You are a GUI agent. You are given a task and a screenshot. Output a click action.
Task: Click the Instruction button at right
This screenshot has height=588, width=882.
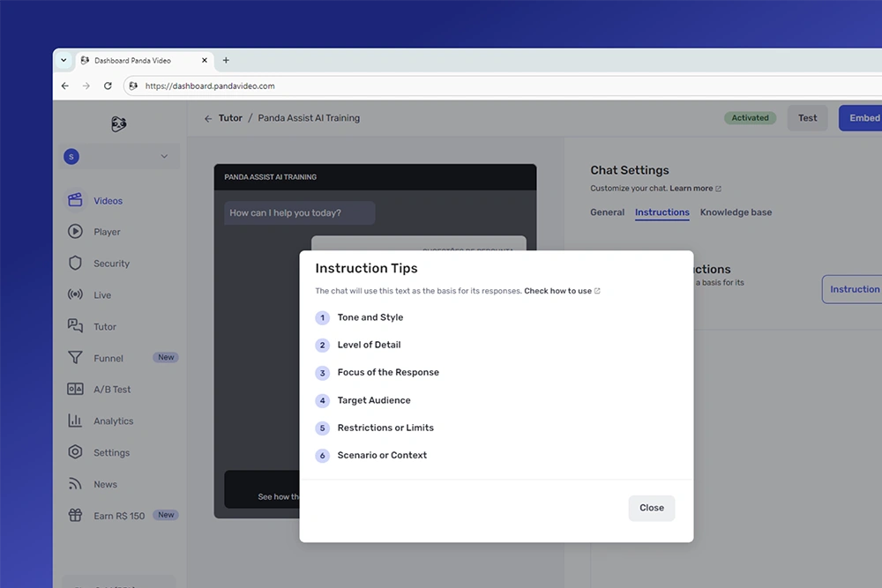coord(853,289)
